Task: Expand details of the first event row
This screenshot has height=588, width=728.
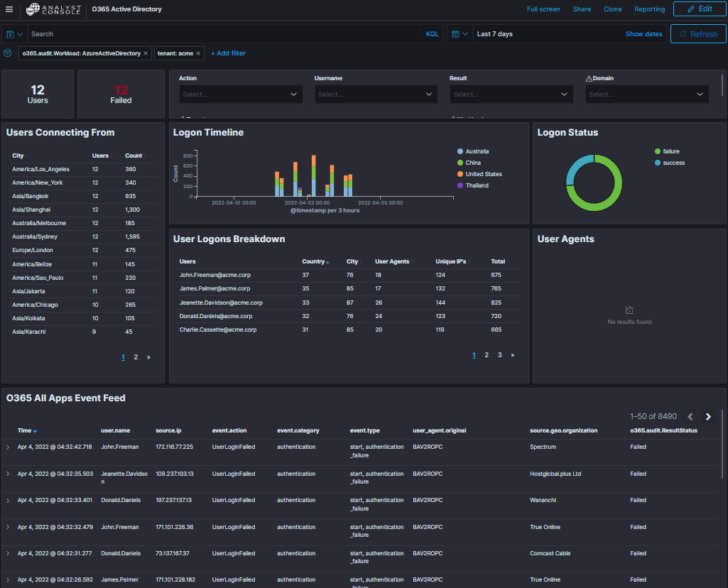Action: coord(9,448)
